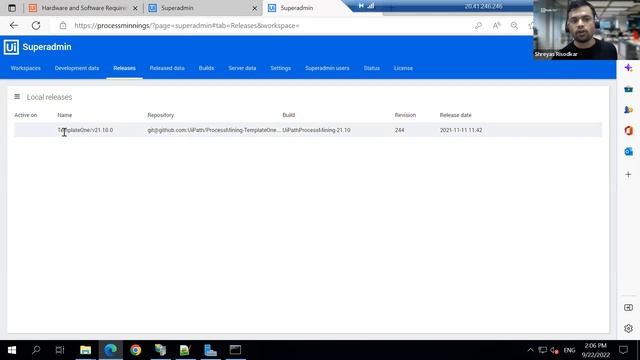
Task: Open Edge sidebar settings gear
Action: pyautogui.click(x=629, y=328)
